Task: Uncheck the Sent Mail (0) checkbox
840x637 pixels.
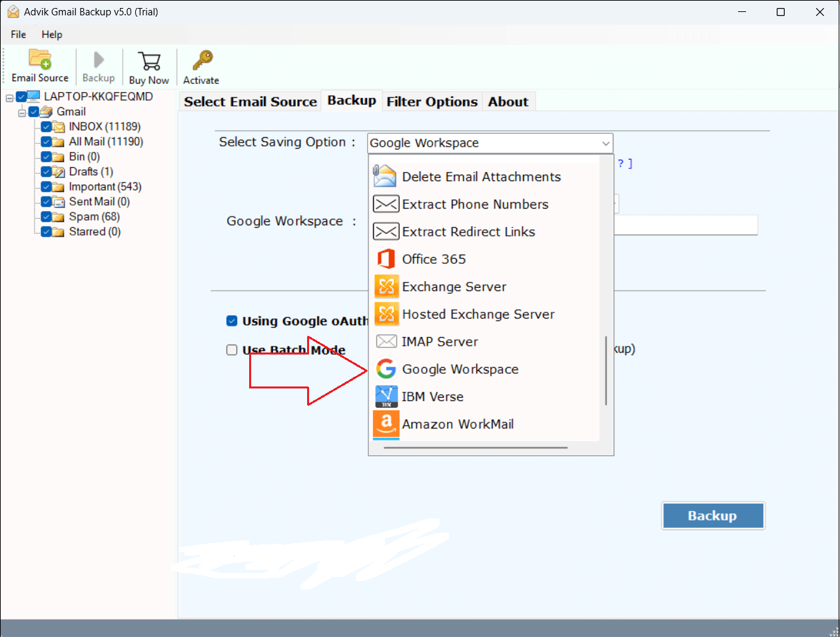Action: (46, 202)
